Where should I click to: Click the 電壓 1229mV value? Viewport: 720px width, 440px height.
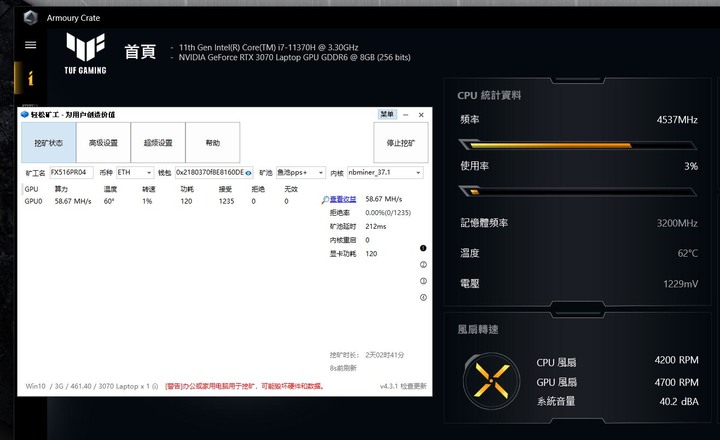click(x=681, y=284)
